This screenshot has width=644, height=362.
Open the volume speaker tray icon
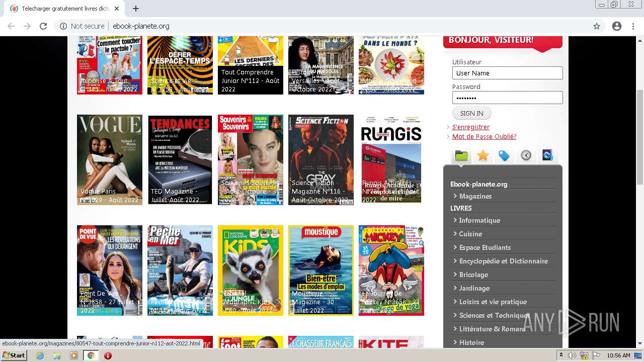[572, 355]
